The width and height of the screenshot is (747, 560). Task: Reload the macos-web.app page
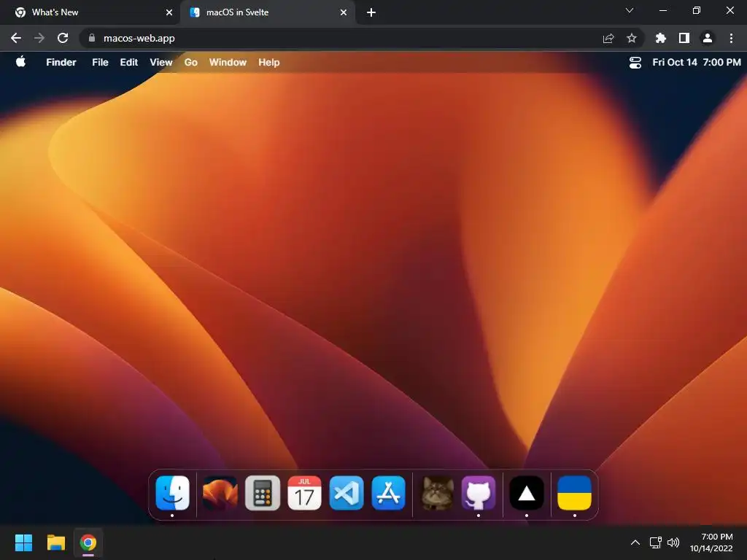pyautogui.click(x=63, y=38)
